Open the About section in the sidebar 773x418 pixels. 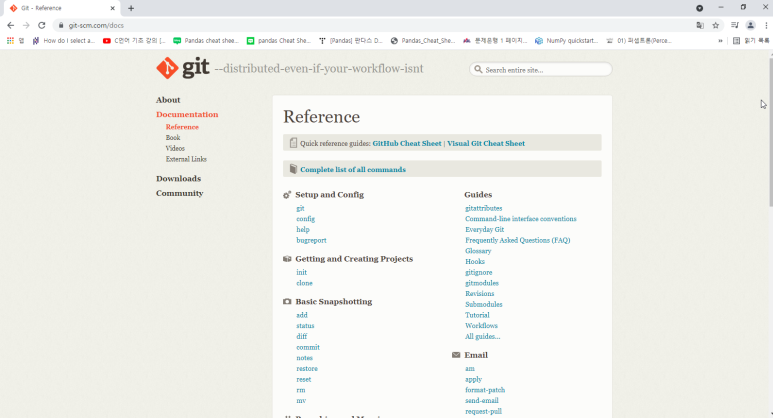[x=168, y=100]
